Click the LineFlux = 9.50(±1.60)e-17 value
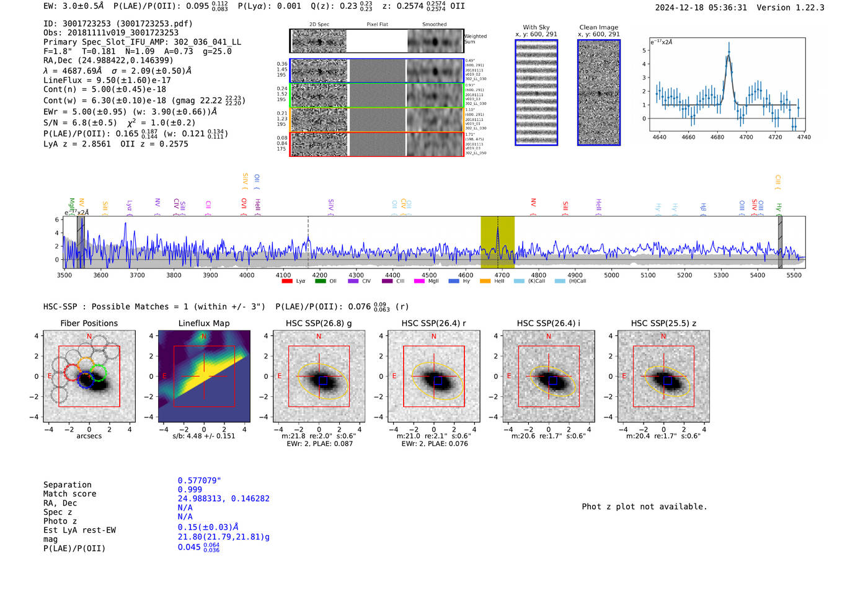This screenshot has width=868, height=591. coord(107,81)
